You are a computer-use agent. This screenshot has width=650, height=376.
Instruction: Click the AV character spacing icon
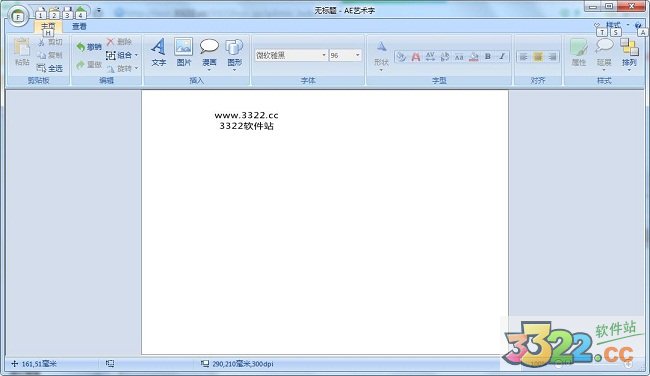(x=430, y=57)
